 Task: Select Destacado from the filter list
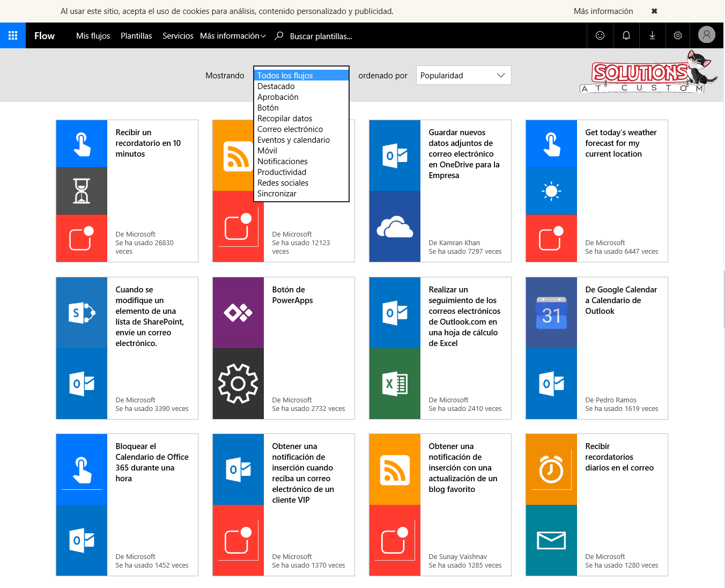click(x=301, y=86)
